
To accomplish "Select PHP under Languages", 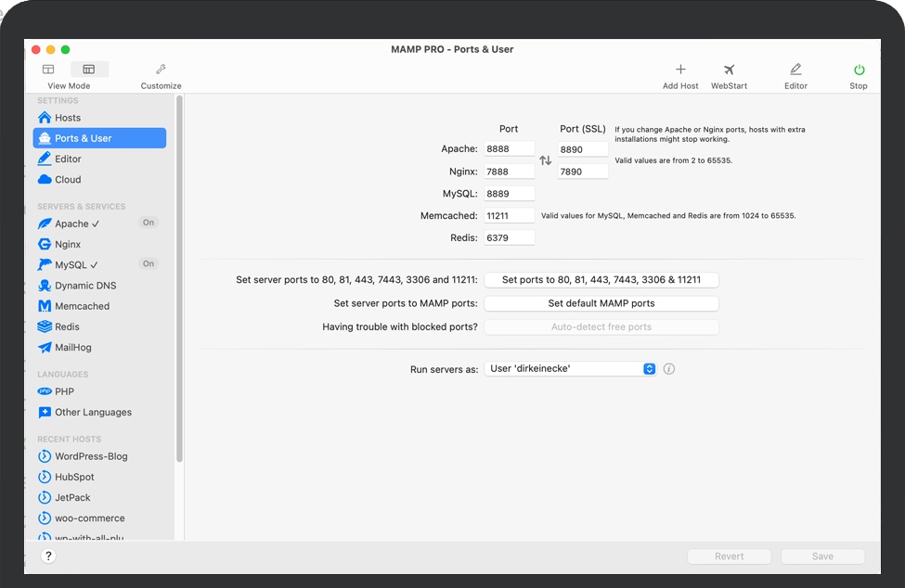I will click(64, 391).
